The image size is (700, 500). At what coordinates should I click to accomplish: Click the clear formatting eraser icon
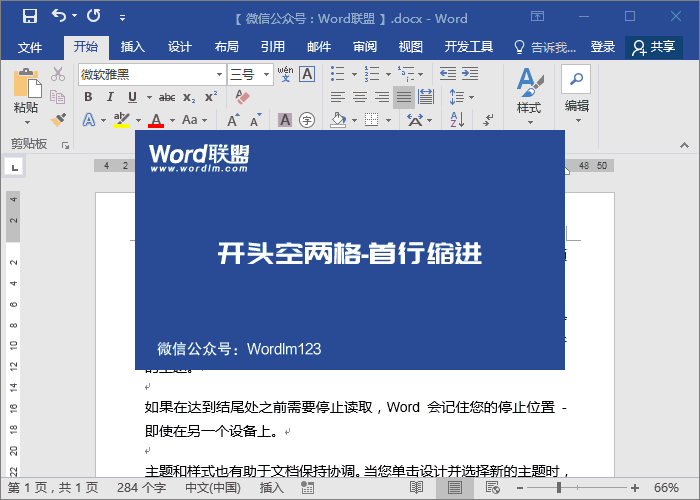pos(242,97)
